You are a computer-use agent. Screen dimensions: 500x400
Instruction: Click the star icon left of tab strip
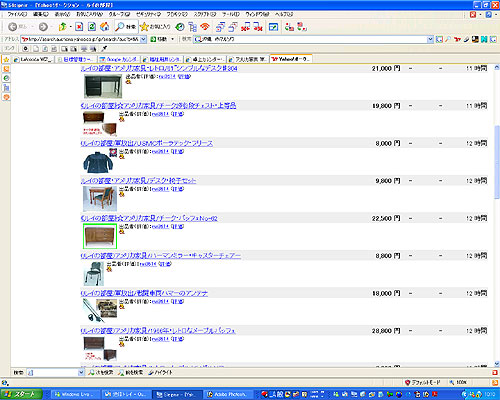(x=6, y=60)
